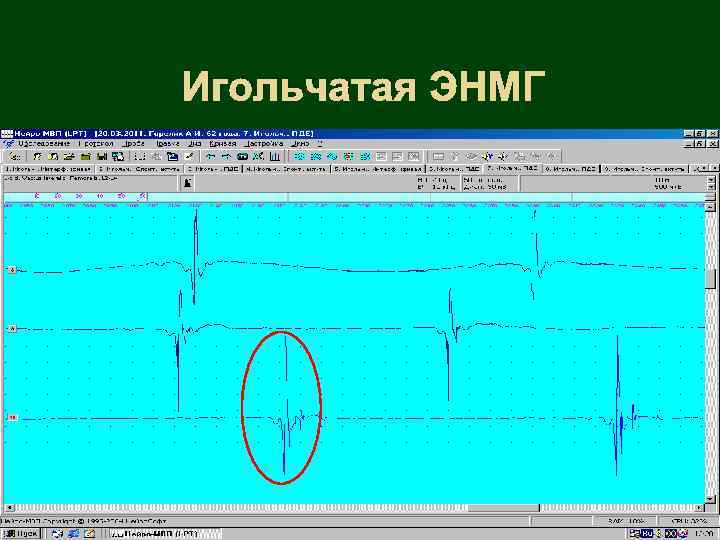Click the vertical scrollbar up arrow
720x540 pixels.
[x=710, y=206]
